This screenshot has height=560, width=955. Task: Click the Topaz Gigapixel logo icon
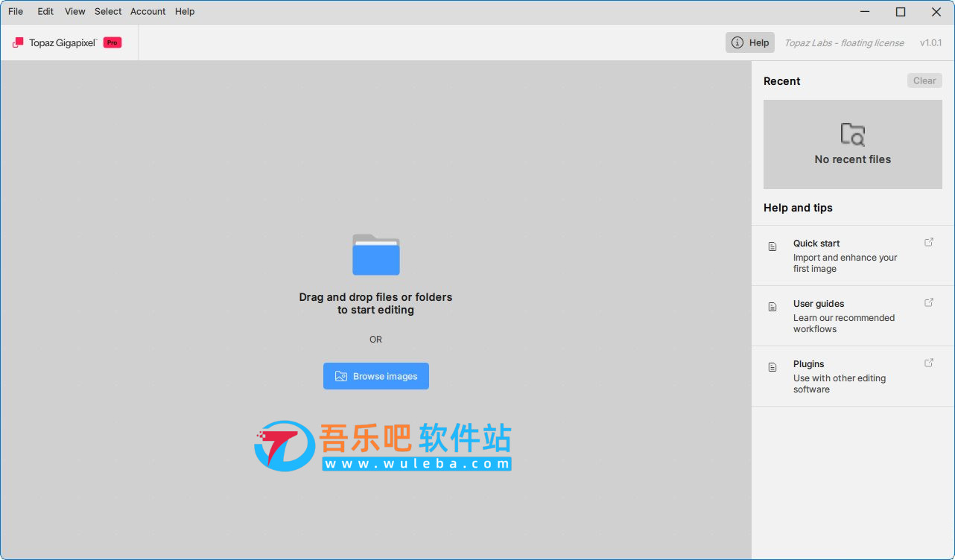click(x=18, y=42)
